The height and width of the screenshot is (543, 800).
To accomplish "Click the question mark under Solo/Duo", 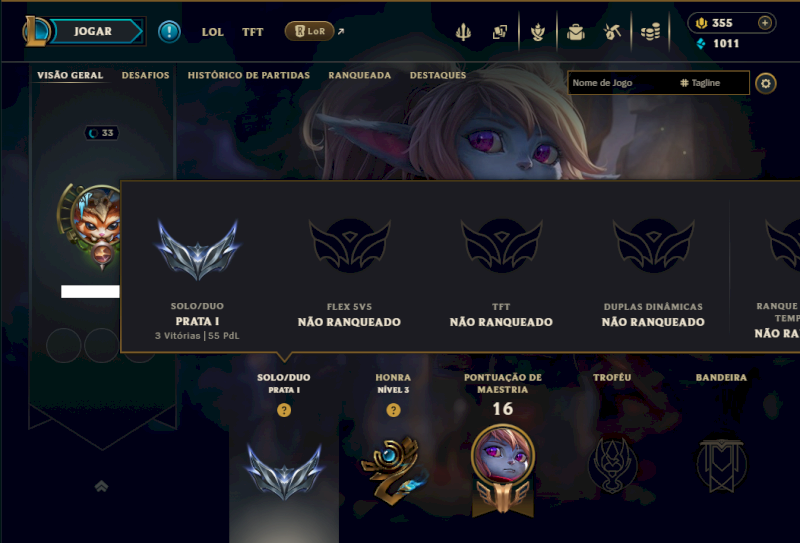I will (x=284, y=410).
